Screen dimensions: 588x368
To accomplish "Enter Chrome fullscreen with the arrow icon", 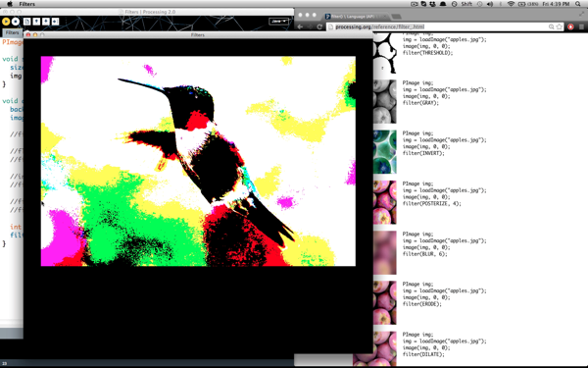I will click(581, 14).
